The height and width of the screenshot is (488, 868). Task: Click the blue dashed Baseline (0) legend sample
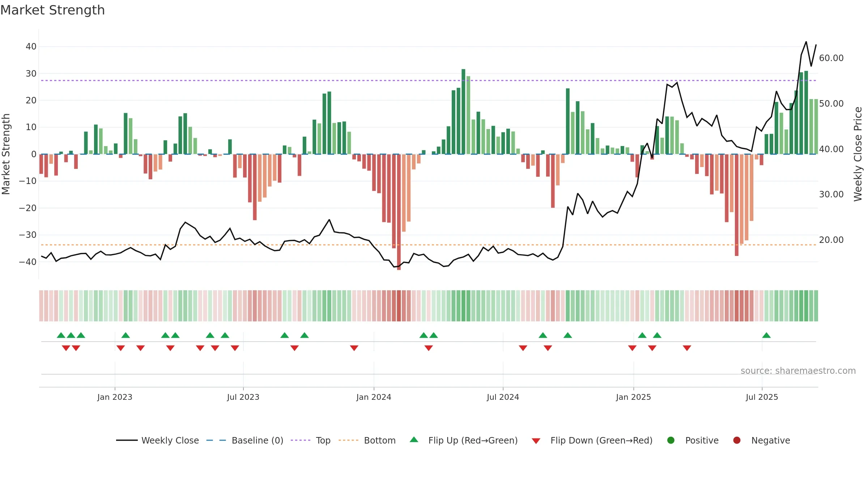(x=216, y=440)
